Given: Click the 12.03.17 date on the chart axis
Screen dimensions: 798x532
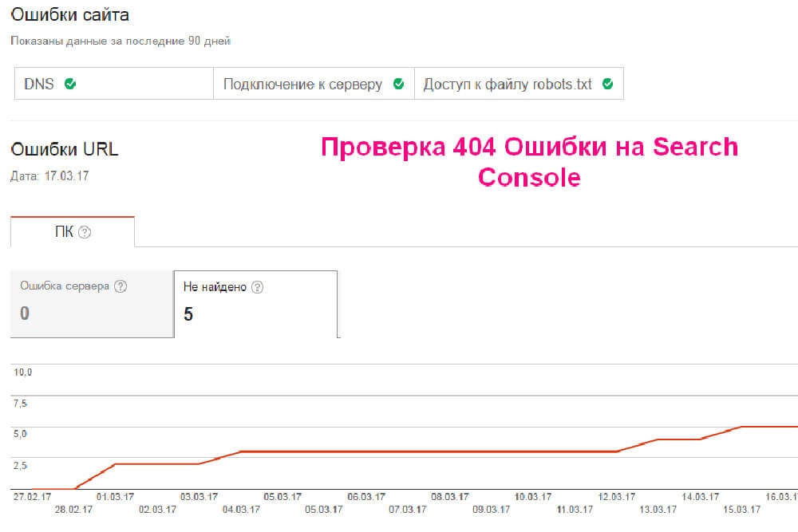Looking at the screenshot, I should pos(617,496).
